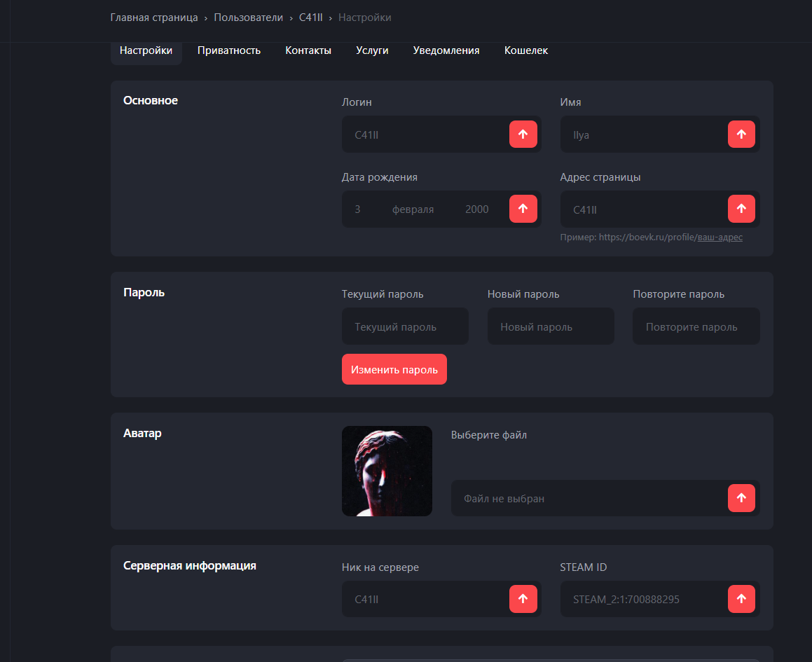Screen dimensions: 812x662
Task: Go to the Уведомления tab
Action: pyautogui.click(x=446, y=50)
